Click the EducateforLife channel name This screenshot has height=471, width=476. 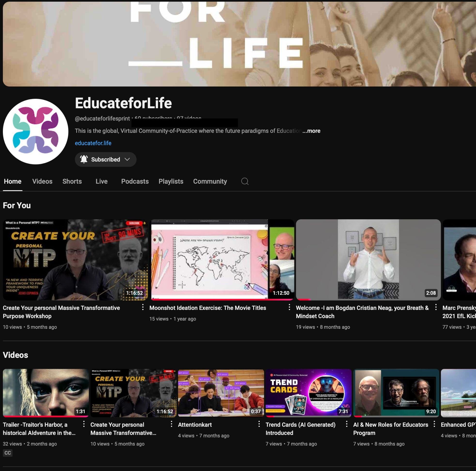pyautogui.click(x=123, y=103)
